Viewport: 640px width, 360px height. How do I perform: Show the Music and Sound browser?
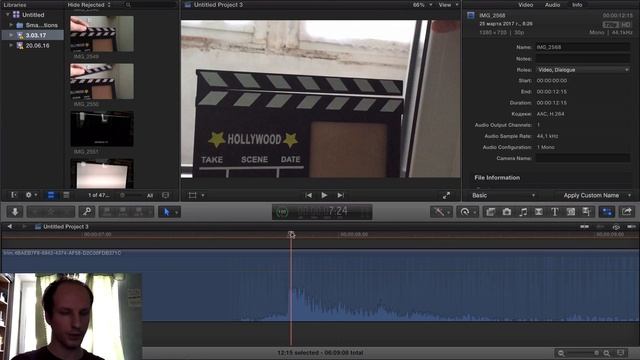pyautogui.click(x=523, y=212)
